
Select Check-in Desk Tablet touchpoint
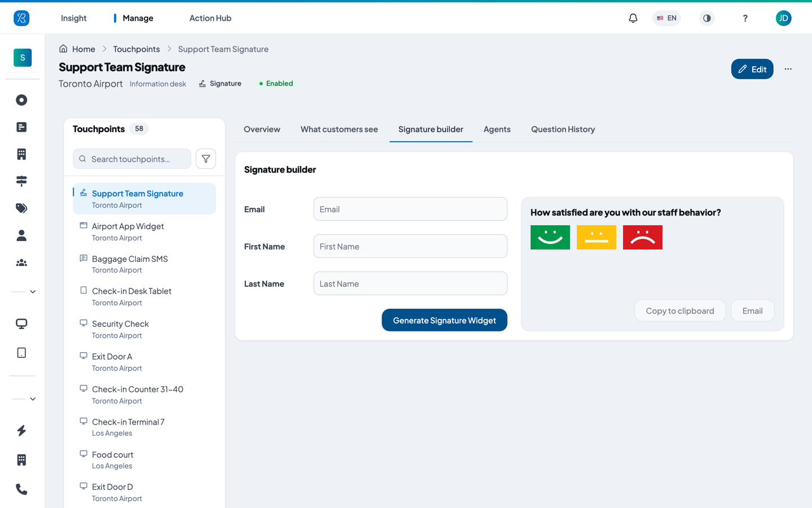tap(144, 296)
